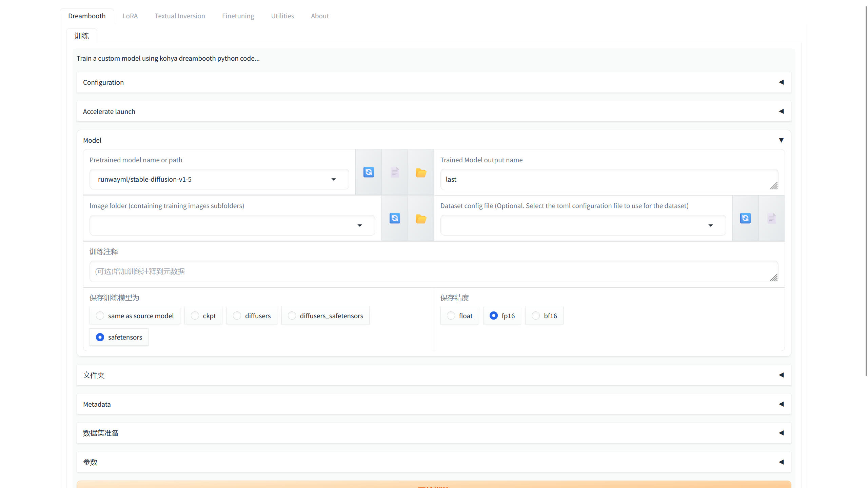The width and height of the screenshot is (868, 488).
Task: Select same as source model format
Action: tap(135, 316)
